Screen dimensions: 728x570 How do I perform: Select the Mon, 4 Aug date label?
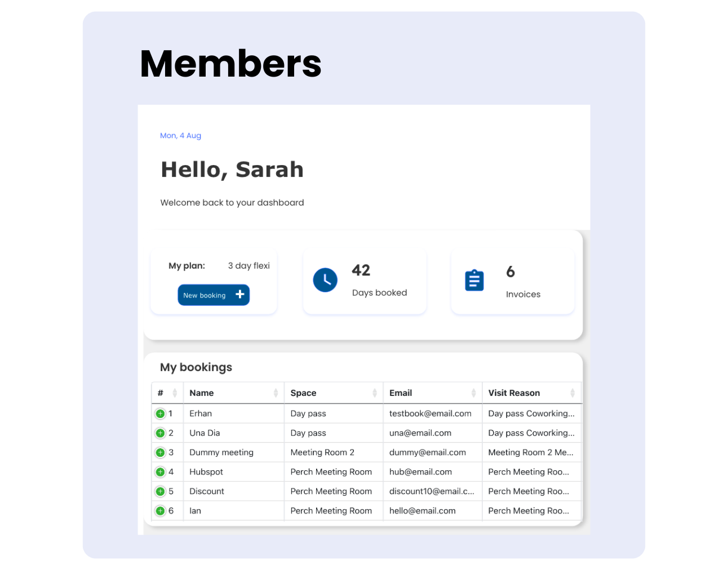point(180,136)
